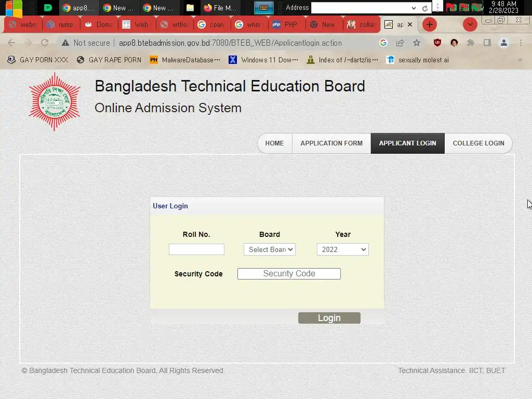Image resolution: width=532 pixels, height=399 pixels.
Task: Switch to the cpan browser tab
Action: point(211,24)
